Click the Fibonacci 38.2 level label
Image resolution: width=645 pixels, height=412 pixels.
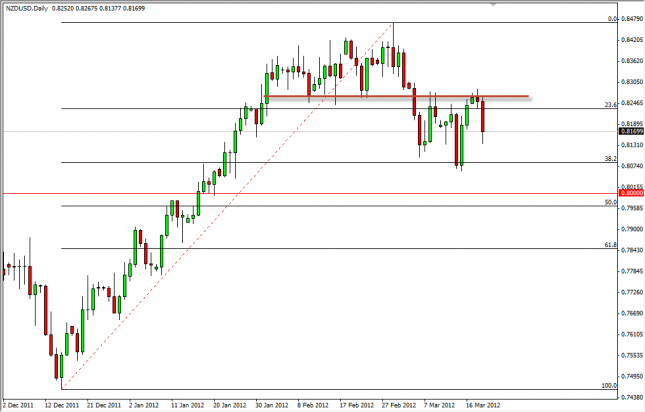(x=611, y=159)
